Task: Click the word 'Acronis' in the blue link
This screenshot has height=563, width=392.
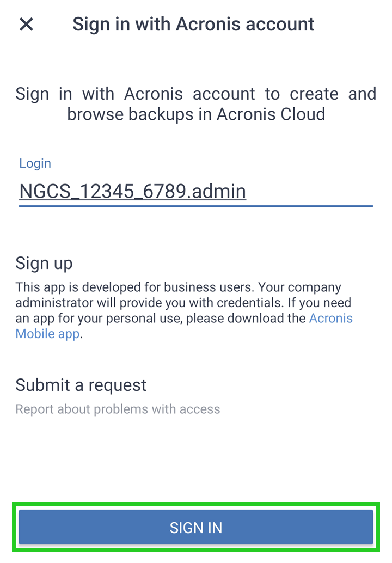Action: pyautogui.click(x=330, y=319)
